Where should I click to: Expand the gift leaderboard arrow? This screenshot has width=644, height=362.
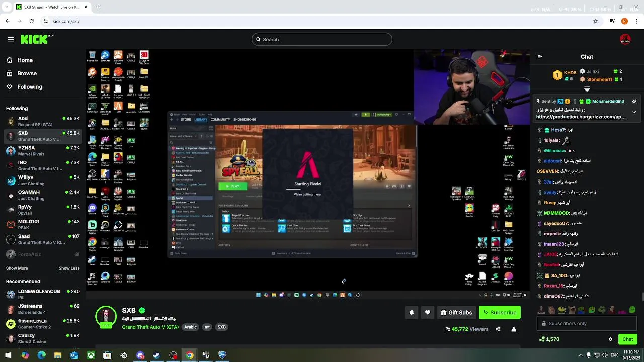click(x=587, y=89)
